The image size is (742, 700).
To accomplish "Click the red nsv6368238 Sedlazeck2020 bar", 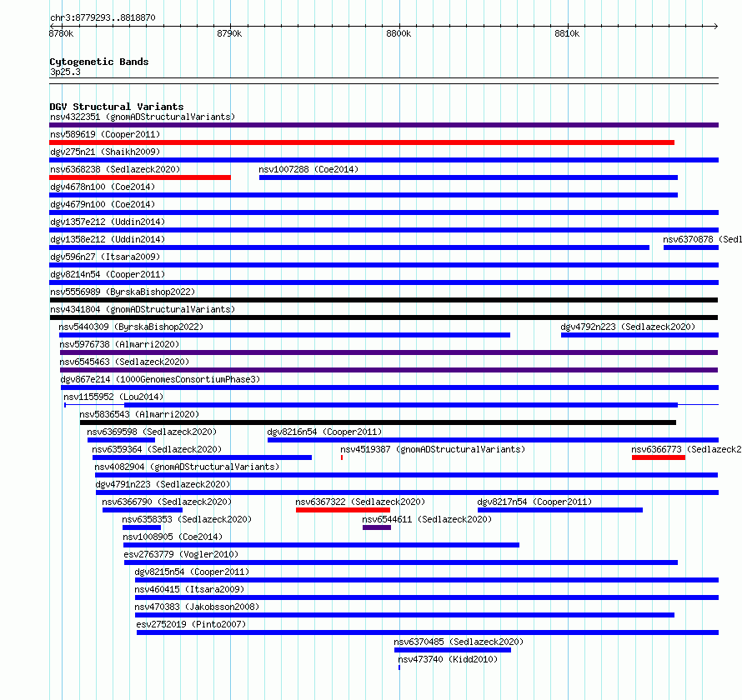I will 140,177.
